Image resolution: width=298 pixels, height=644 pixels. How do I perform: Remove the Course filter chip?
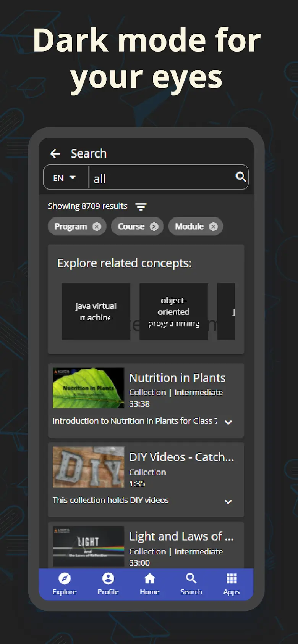pos(154,227)
